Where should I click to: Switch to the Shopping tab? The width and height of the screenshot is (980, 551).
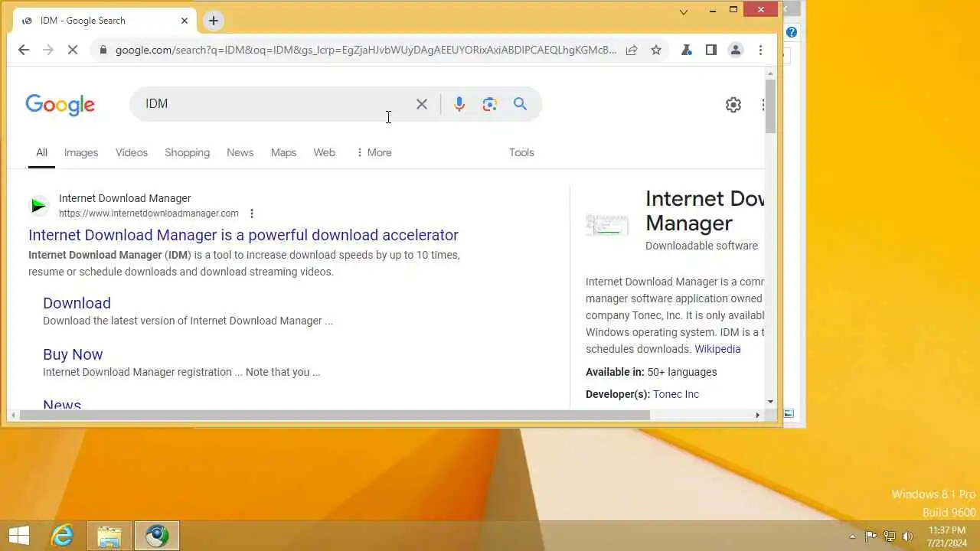click(x=187, y=152)
